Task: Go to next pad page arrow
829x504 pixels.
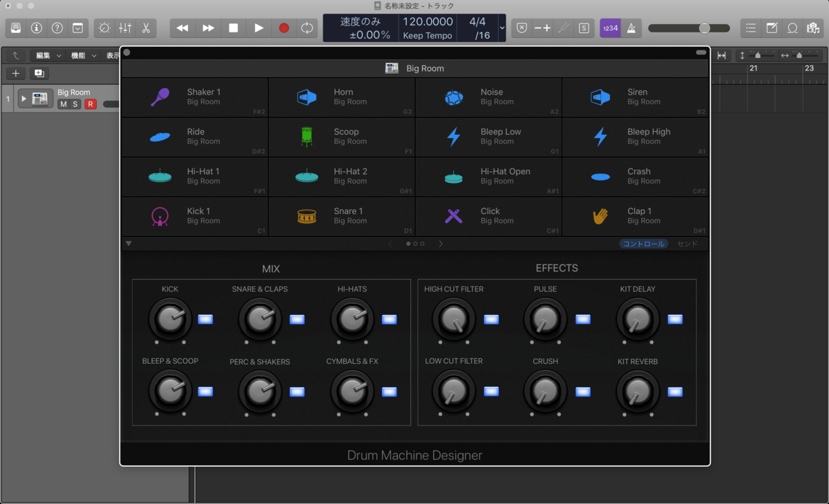Action: (441, 244)
